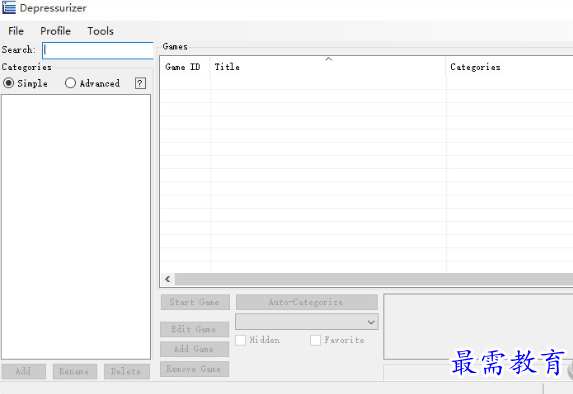Click the Add category button
Viewport: 573px width, 394px height.
24,371
